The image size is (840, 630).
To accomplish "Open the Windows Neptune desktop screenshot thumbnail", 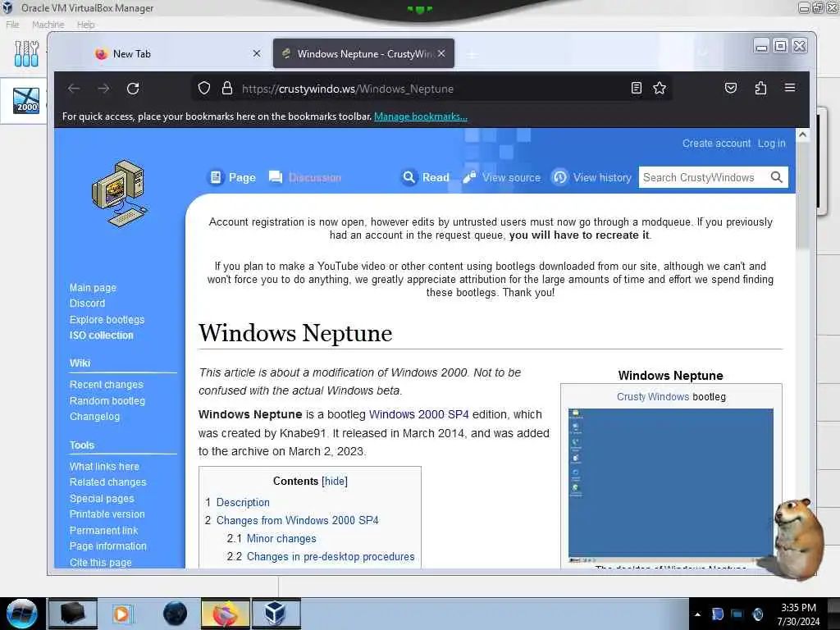I will pos(671,486).
